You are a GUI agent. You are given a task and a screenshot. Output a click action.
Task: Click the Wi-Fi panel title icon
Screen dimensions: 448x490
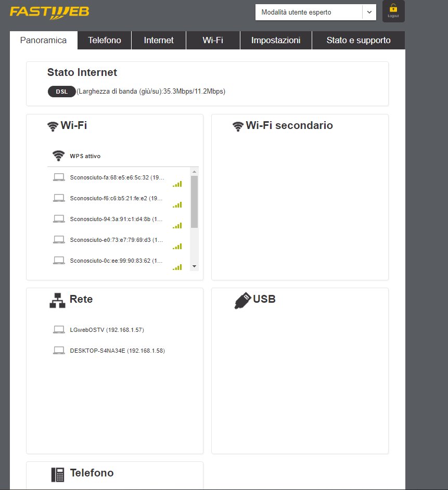[53, 126]
